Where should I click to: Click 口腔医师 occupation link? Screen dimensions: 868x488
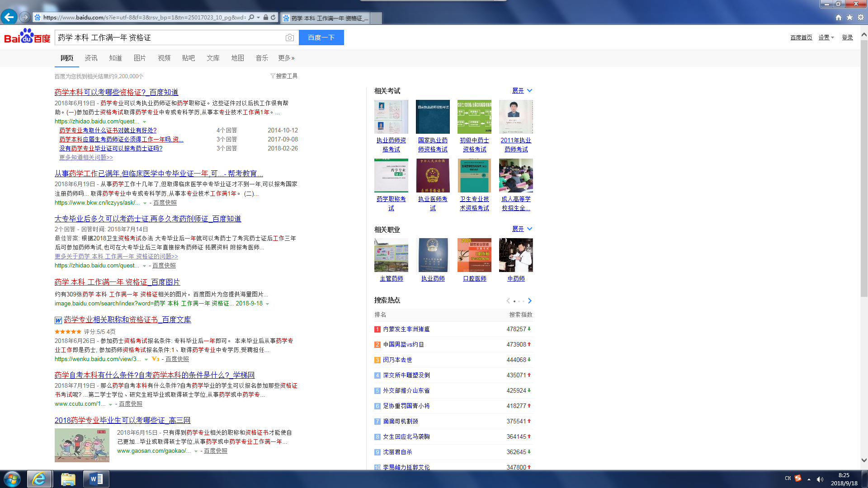click(475, 278)
